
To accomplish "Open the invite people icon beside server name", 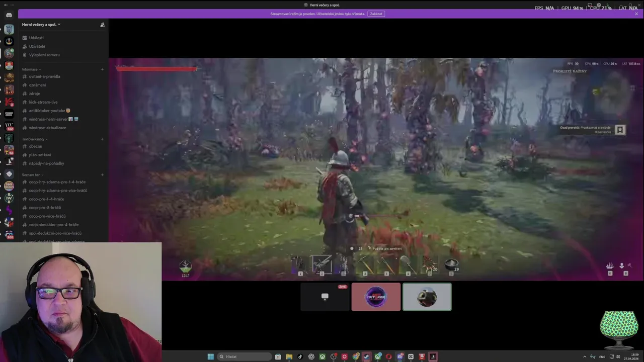I will click(x=103, y=24).
